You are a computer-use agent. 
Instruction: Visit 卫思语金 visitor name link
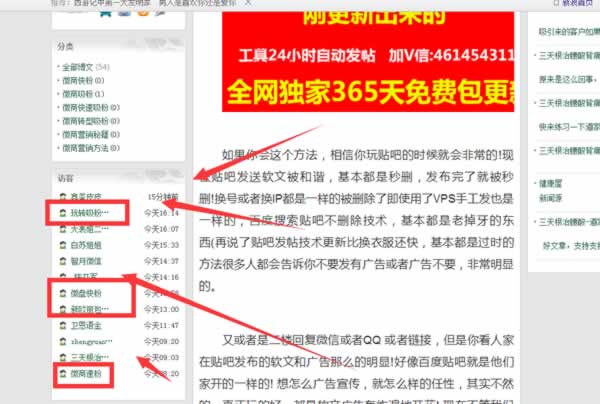tap(86, 326)
